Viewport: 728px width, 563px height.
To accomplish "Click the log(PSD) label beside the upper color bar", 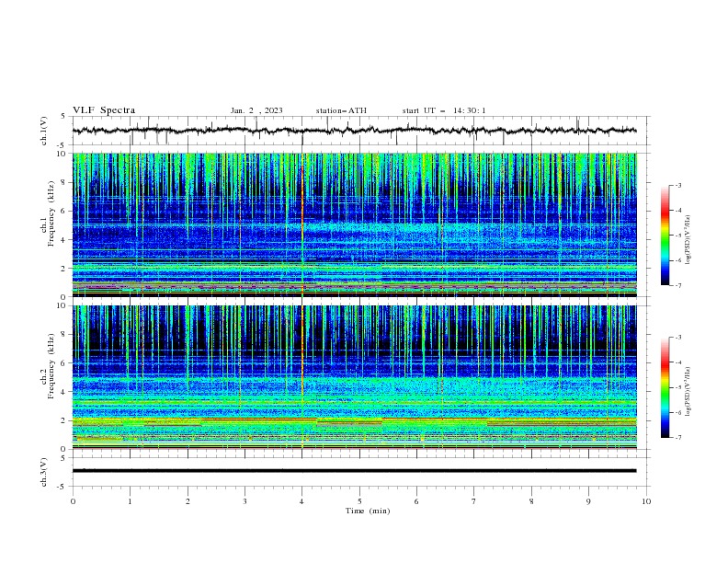I will tap(688, 239).
